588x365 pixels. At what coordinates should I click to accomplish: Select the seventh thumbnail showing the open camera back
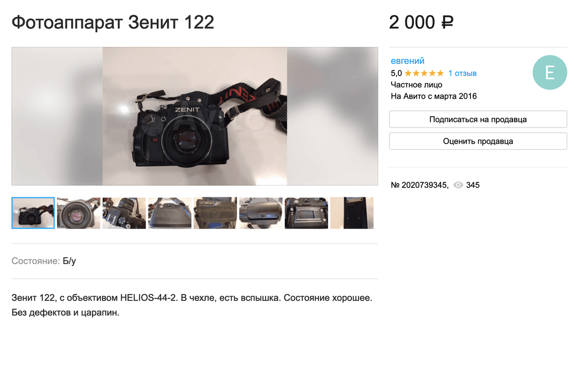(x=307, y=213)
